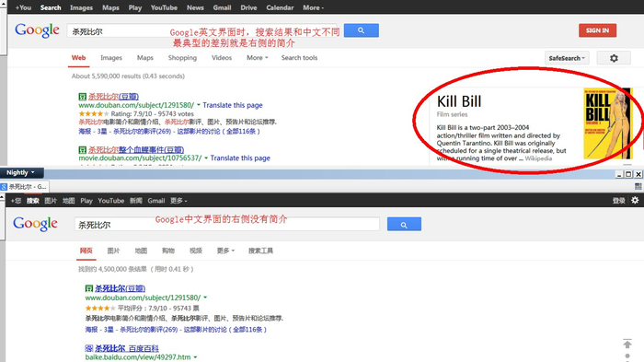Select the Web tab in English results
Image resolution: width=644 pixels, height=362 pixels.
coord(78,58)
